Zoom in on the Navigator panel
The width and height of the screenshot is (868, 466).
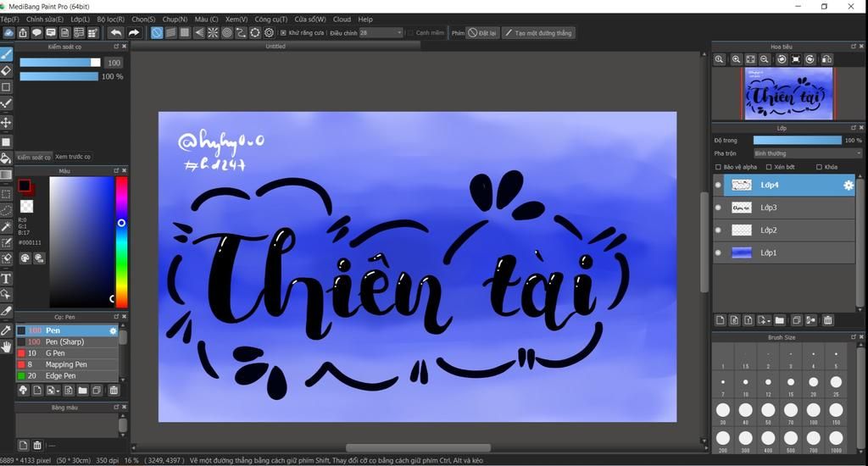(x=736, y=59)
